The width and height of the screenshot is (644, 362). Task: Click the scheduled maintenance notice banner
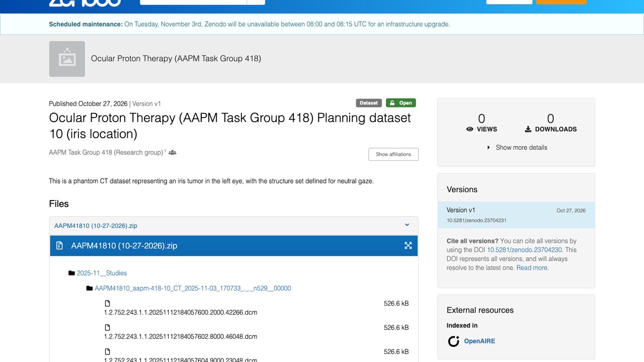pyautogui.click(x=322, y=24)
